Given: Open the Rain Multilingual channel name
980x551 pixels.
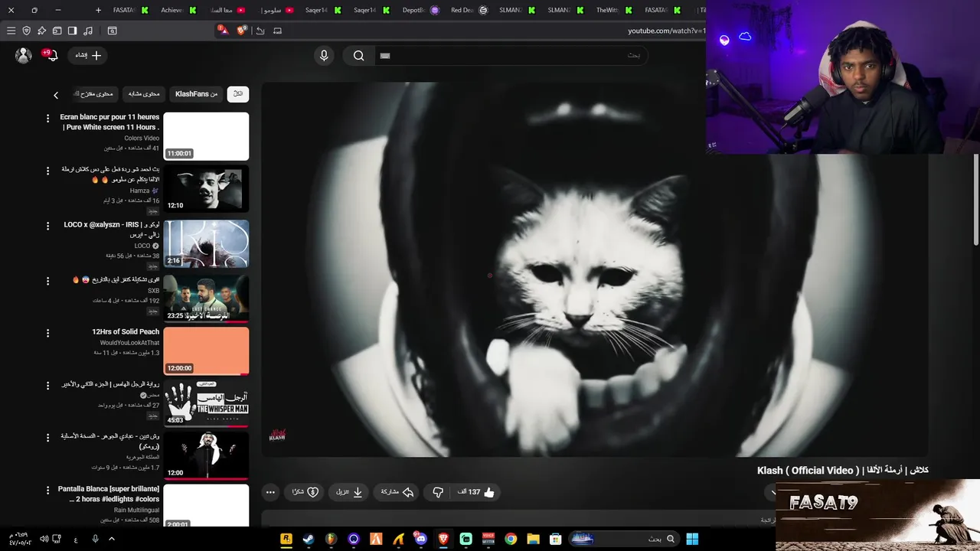Looking at the screenshot, I should pyautogui.click(x=136, y=510).
